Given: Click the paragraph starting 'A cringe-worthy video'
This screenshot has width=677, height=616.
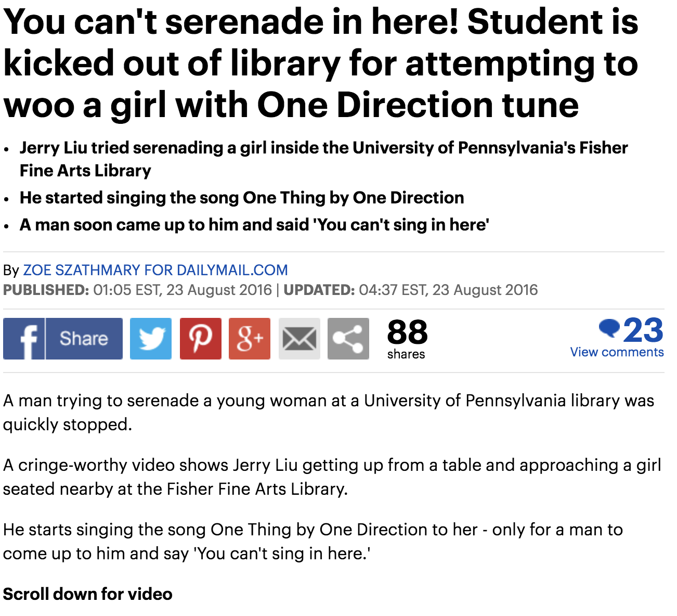Looking at the screenshot, I should (332, 477).
